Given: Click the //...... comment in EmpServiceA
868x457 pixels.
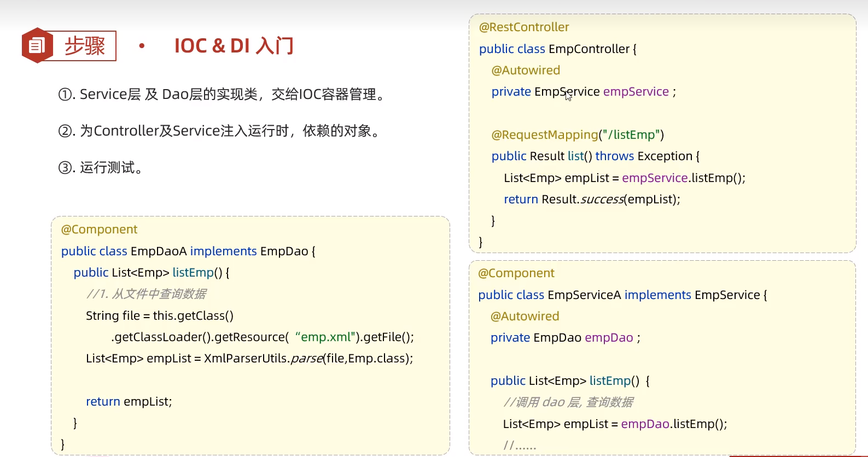Looking at the screenshot, I should pyautogui.click(x=520, y=446).
